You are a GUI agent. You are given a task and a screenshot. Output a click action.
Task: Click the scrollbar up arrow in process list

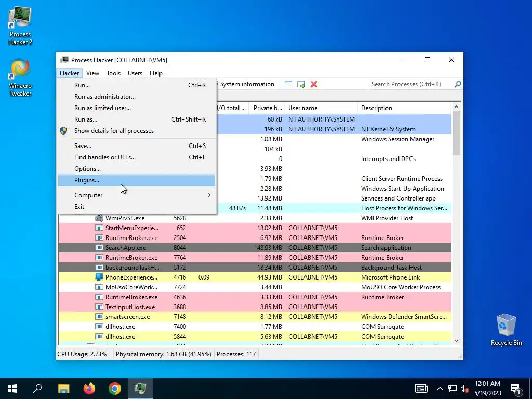point(456,107)
